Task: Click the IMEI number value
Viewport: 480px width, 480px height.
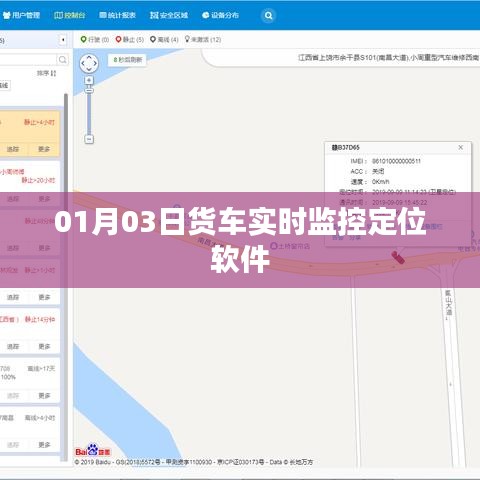Action: point(396,161)
